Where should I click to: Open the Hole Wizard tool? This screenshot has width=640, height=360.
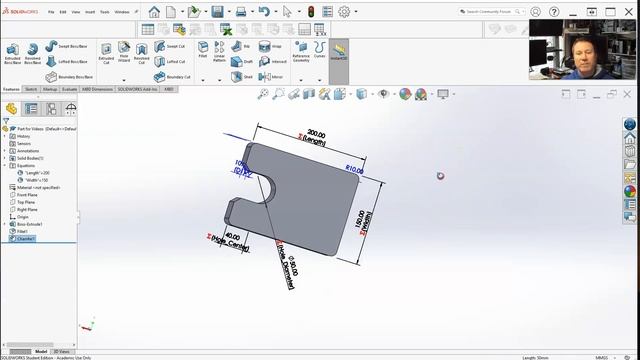pyautogui.click(x=124, y=52)
